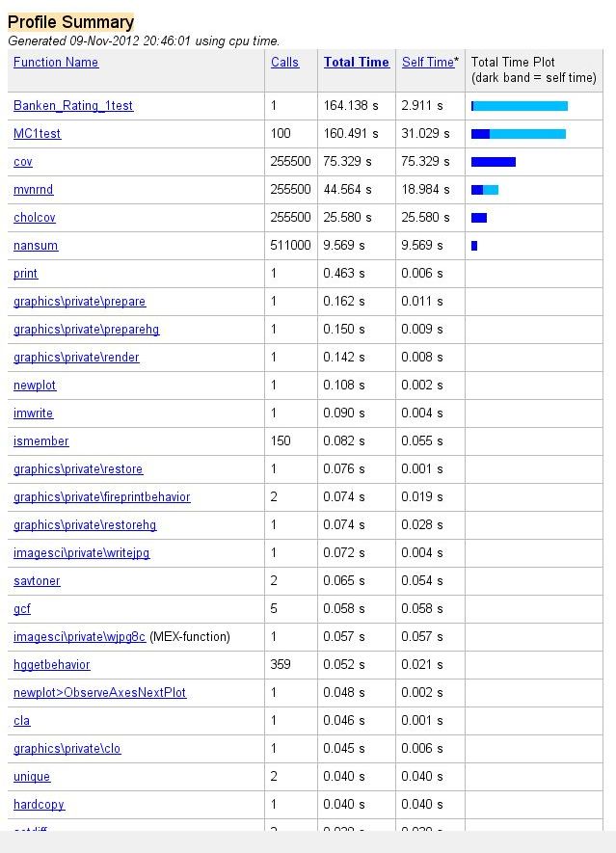
Task: Open the imwrite function link
Action: tap(34, 413)
